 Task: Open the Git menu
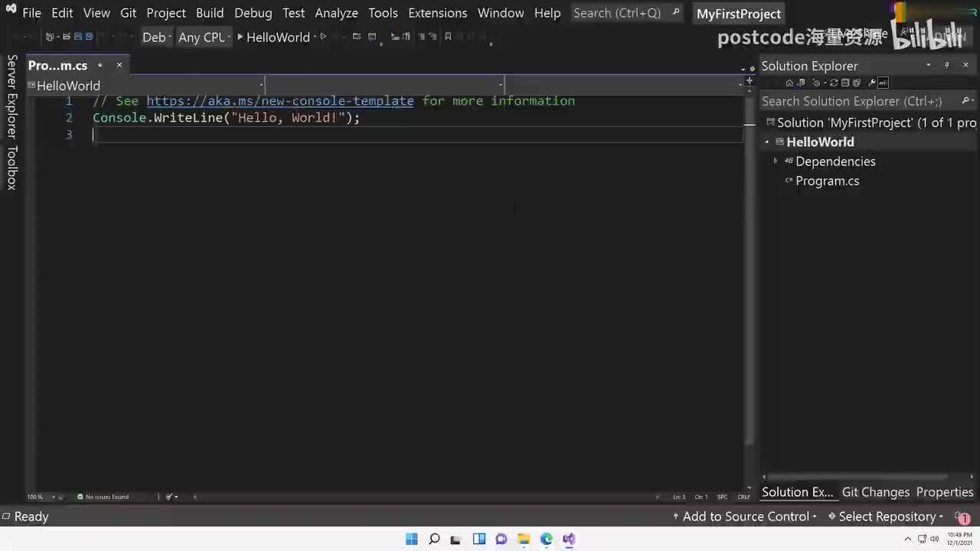coord(128,13)
